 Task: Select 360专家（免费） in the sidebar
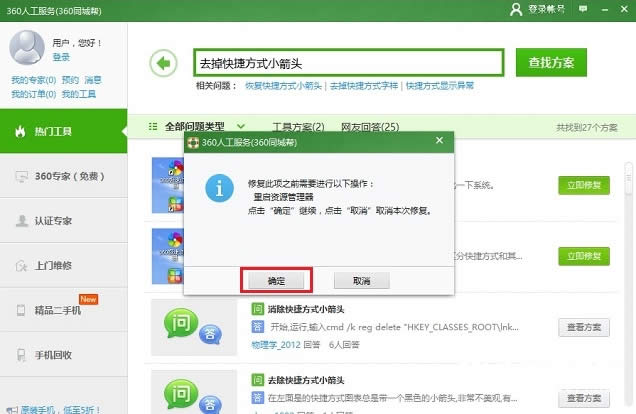(63, 176)
